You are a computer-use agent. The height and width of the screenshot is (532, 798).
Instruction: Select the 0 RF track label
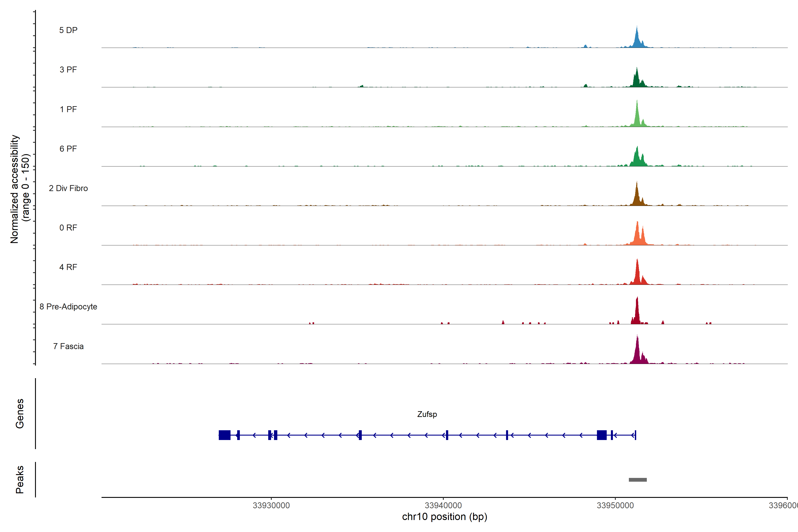pyautogui.click(x=68, y=228)
